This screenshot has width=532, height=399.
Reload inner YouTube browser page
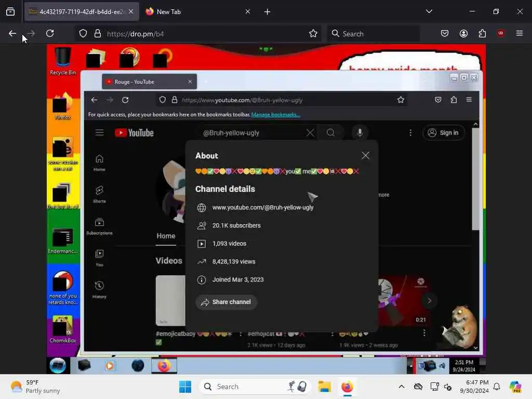point(125,100)
